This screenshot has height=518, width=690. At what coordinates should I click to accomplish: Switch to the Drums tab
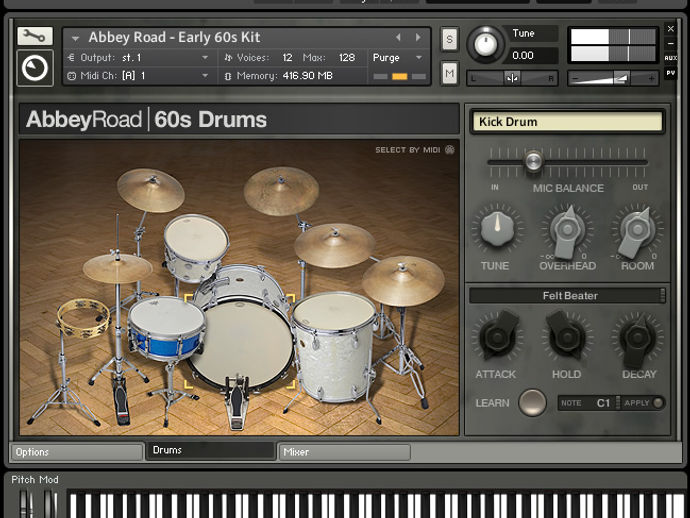[x=210, y=451]
